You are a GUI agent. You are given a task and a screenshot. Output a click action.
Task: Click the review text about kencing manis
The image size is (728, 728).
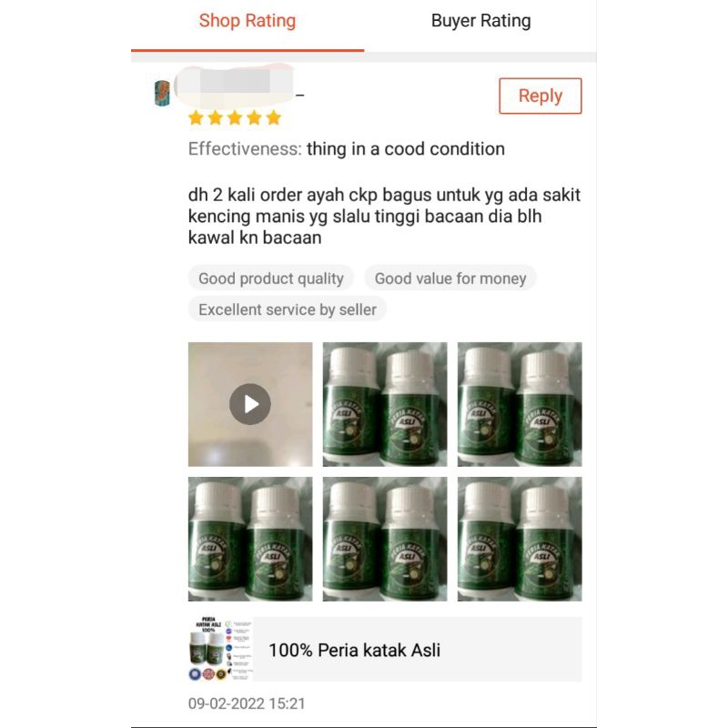point(384,216)
